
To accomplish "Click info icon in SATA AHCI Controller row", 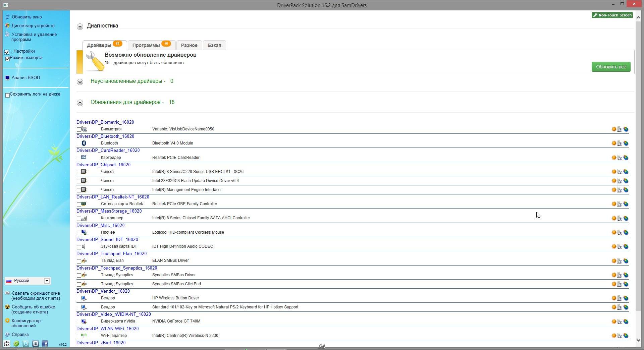I will click(620, 219).
